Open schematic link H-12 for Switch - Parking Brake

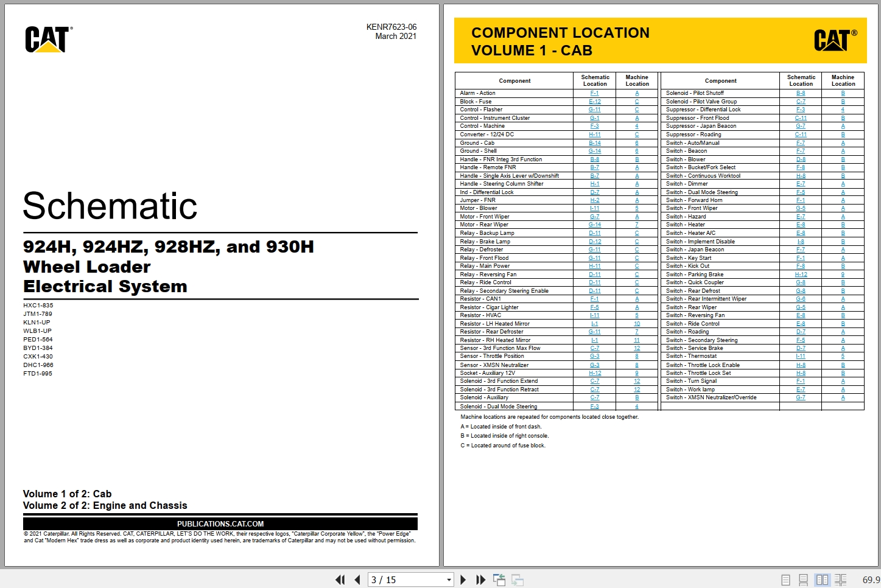coord(801,275)
